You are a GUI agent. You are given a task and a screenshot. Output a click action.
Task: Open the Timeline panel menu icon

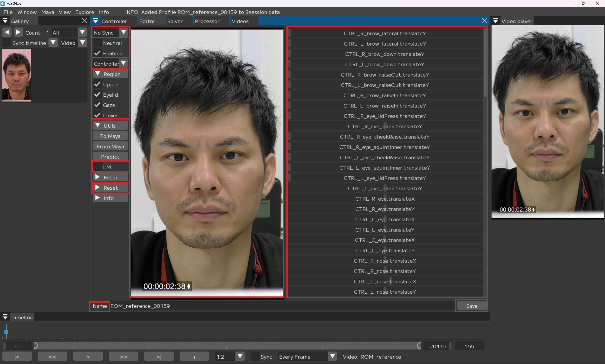coord(5,317)
